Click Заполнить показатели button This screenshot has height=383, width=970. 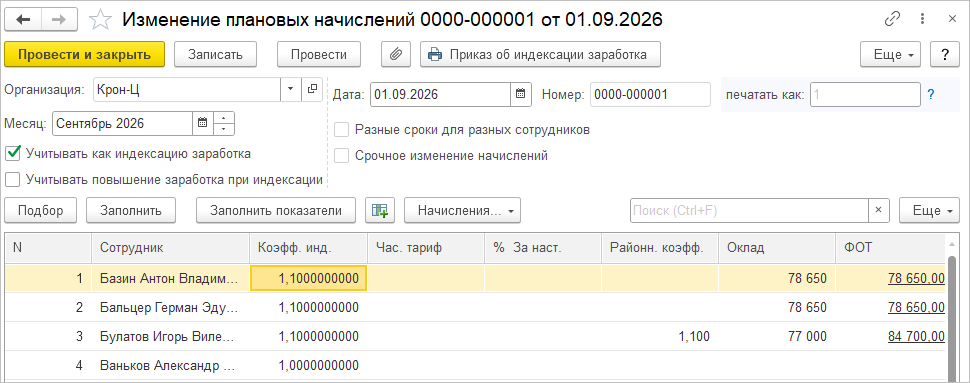pyautogui.click(x=276, y=210)
